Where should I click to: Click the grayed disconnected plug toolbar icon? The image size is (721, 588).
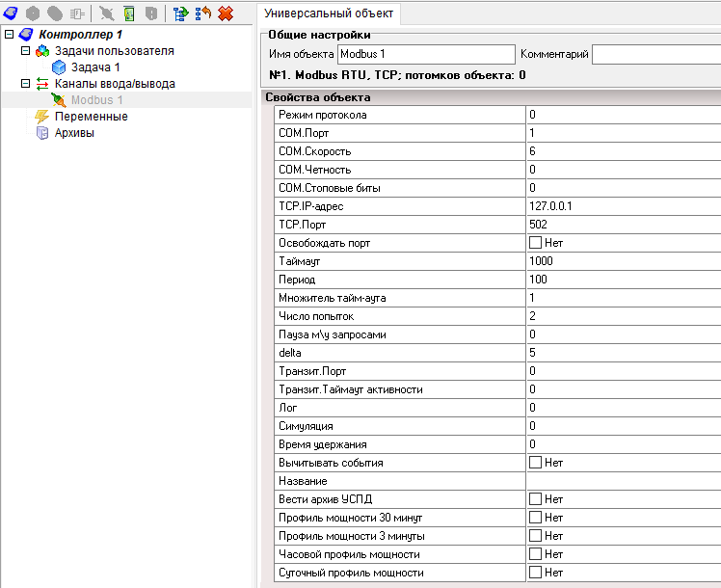(107, 13)
